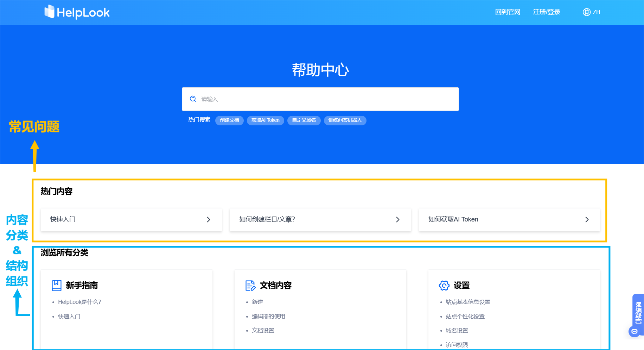Open the HelpLook是什么? article link
Screen dimensions: 644x350
point(79,302)
